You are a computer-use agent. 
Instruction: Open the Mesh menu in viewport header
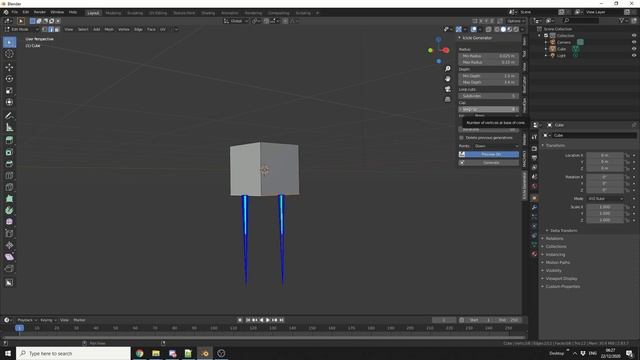tap(109, 29)
